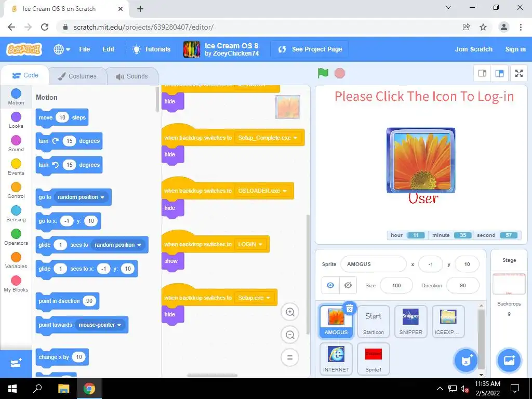The height and width of the screenshot is (399, 532).
Task: Select the Sprite1 sprite
Action: pyautogui.click(x=373, y=359)
